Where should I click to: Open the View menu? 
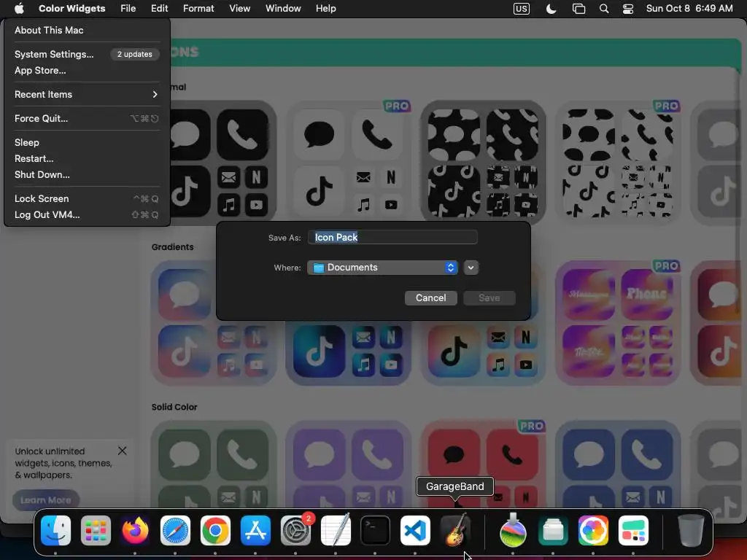pyautogui.click(x=239, y=9)
